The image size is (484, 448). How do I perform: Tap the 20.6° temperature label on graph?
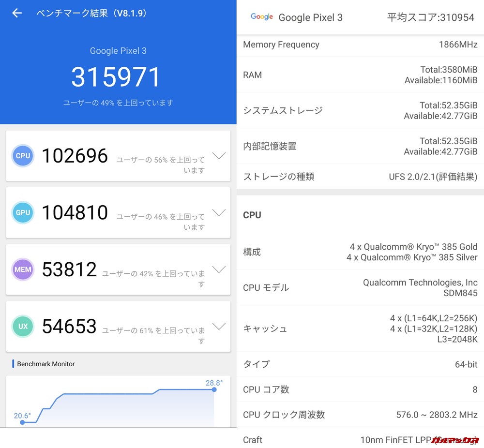pos(22,416)
